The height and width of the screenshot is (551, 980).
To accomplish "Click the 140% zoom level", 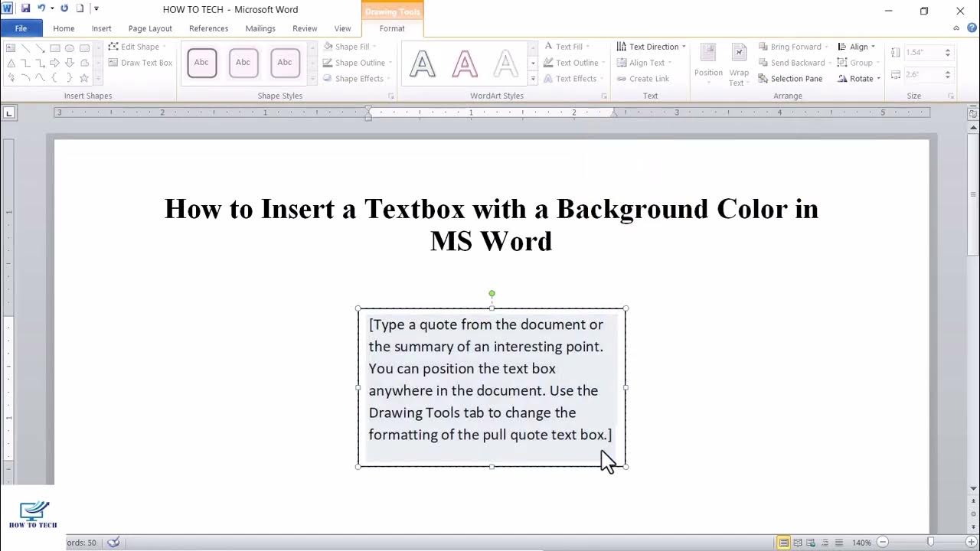I will pos(861,543).
